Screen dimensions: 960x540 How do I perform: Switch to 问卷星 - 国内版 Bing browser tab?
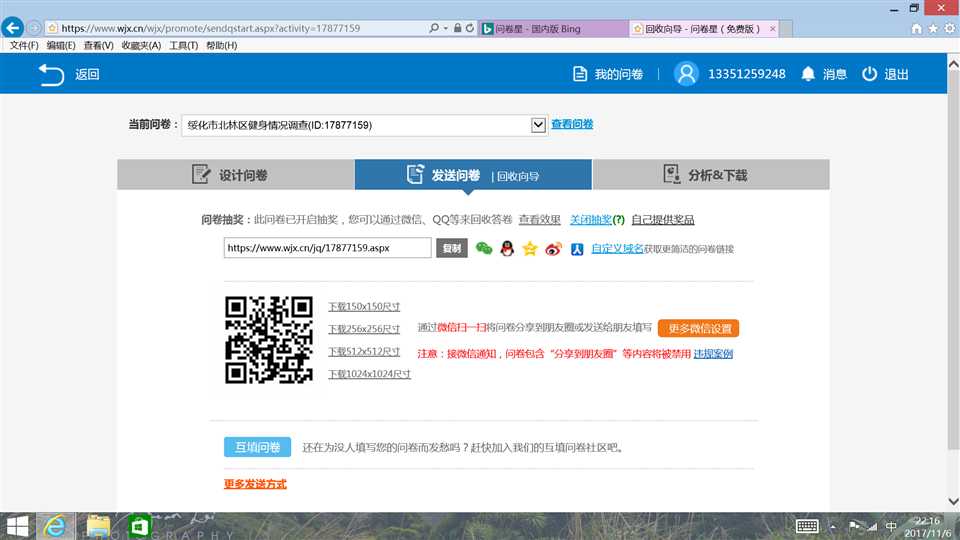(553, 29)
